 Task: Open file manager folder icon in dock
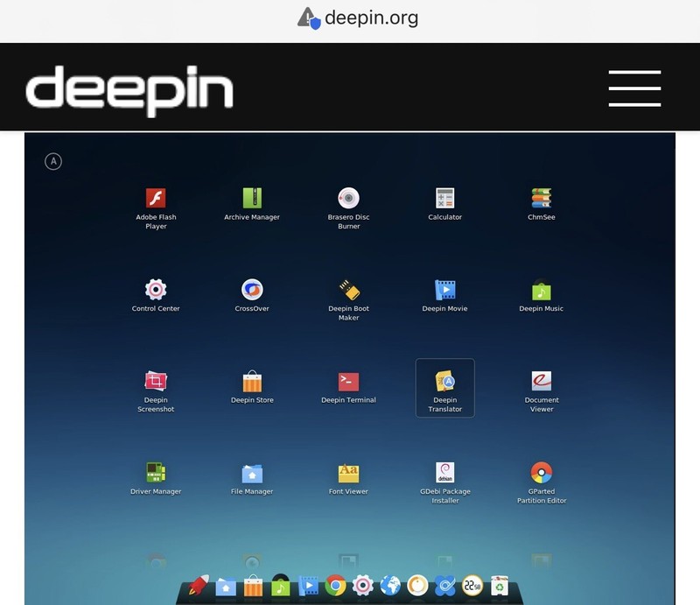coord(226,587)
